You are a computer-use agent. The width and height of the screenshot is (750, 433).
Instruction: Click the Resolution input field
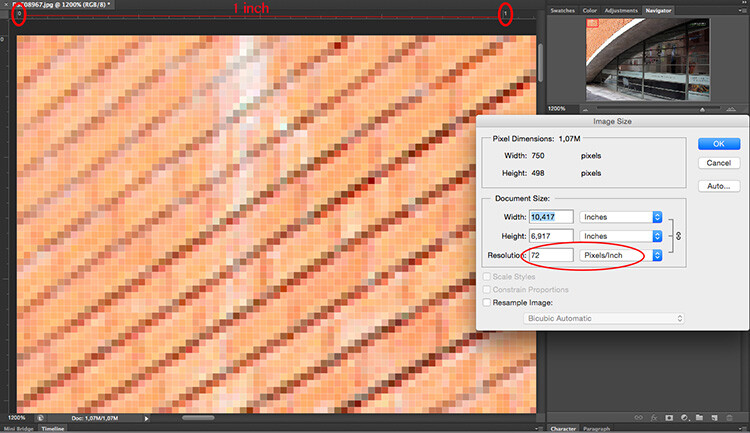[x=550, y=255]
